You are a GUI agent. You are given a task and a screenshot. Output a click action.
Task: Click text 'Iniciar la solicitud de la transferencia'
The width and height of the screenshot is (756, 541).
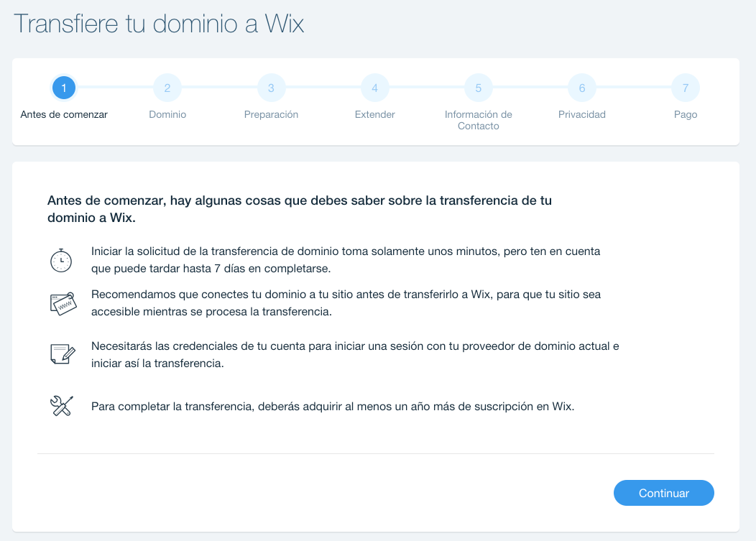point(346,260)
